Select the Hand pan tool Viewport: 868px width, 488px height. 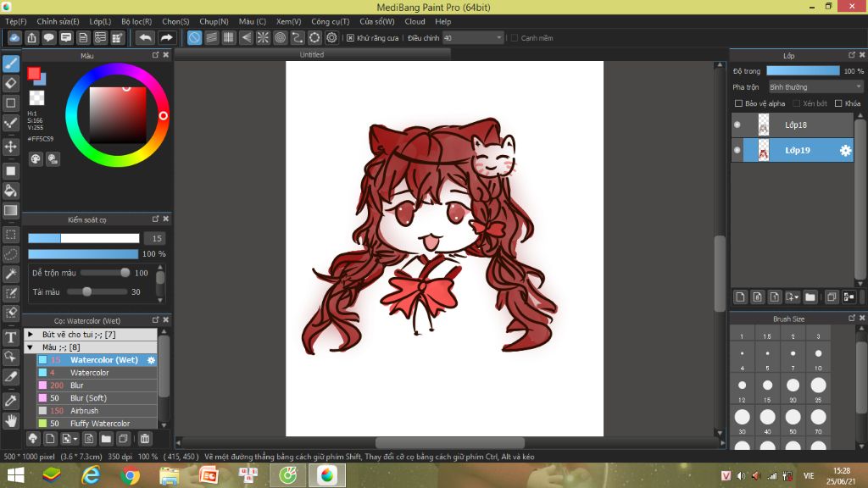[10, 420]
